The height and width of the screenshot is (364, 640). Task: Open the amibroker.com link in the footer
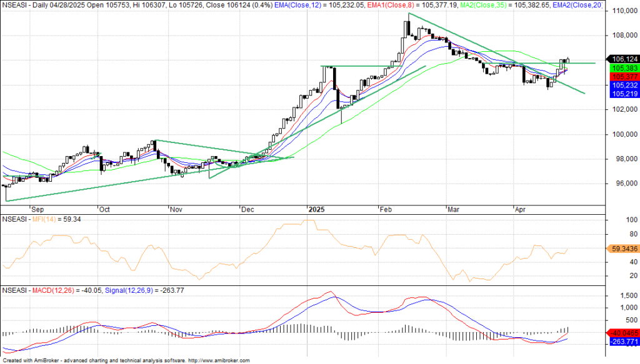(219, 360)
